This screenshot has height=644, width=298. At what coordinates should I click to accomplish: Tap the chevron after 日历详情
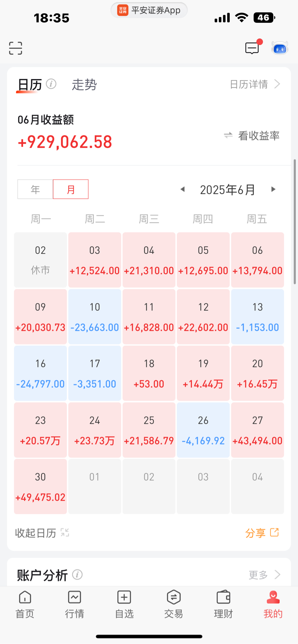point(277,84)
